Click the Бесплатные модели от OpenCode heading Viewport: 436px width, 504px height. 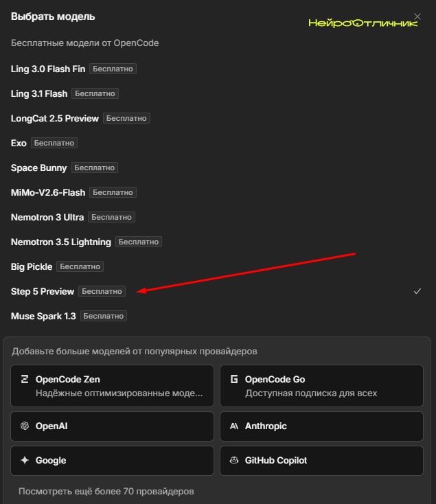(x=85, y=43)
